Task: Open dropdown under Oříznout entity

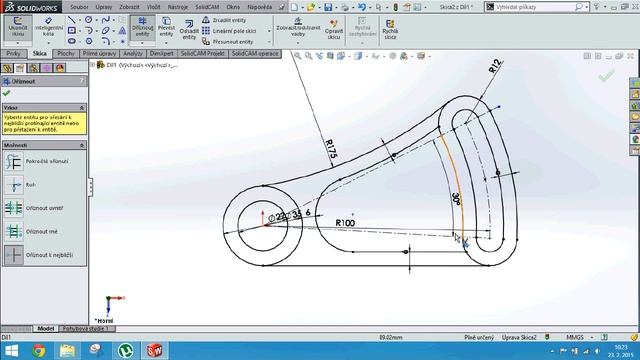Action: [142, 43]
